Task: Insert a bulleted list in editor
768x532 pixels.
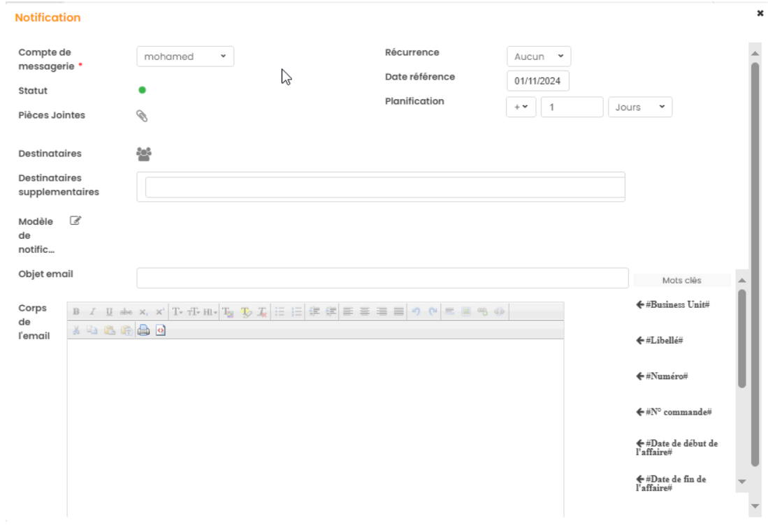Action: coord(280,311)
